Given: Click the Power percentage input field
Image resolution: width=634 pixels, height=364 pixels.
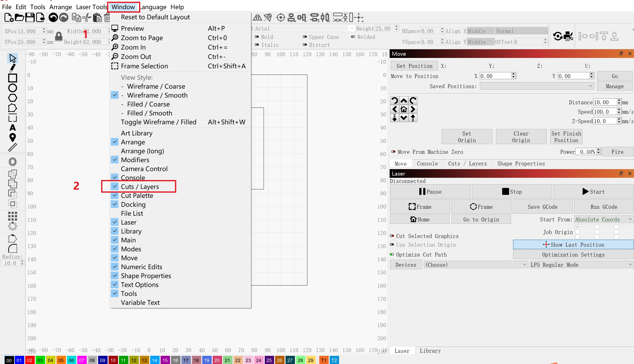Looking at the screenshot, I should click(586, 152).
